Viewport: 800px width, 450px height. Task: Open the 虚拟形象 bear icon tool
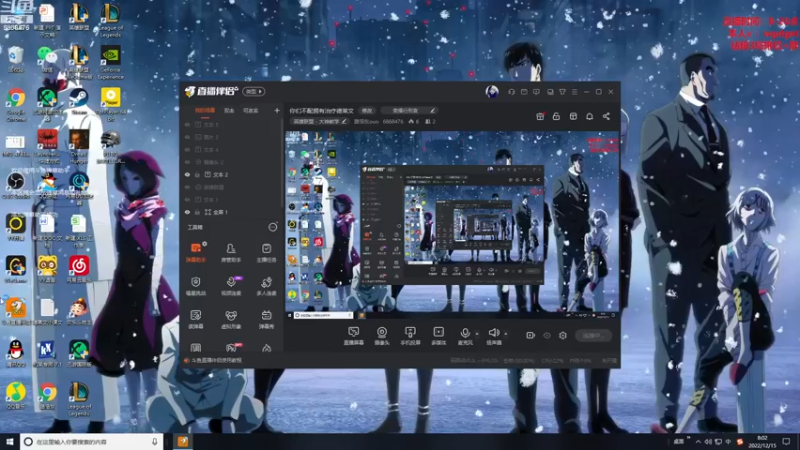point(231,319)
